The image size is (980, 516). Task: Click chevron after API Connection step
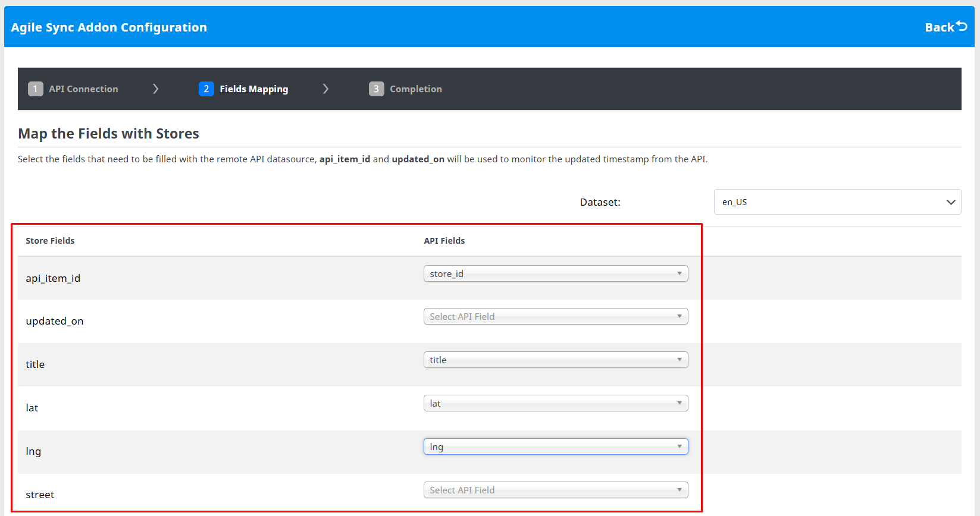(155, 89)
